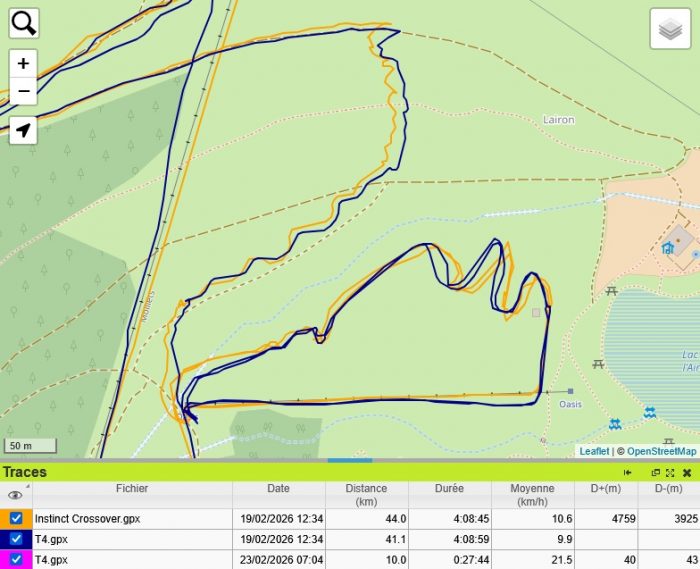Image resolution: width=700 pixels, height=569 pixels.
Task: Click the eye icon in table header
Action: coord(15,494)
